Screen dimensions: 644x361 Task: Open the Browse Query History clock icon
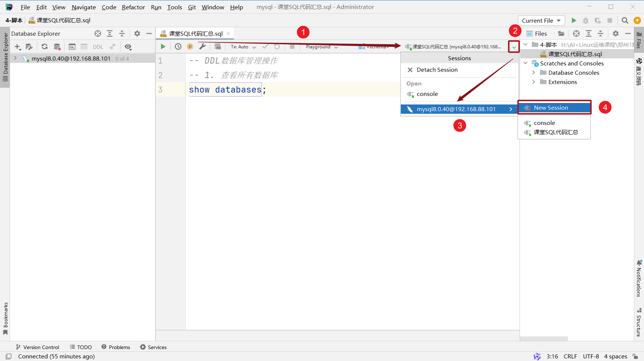178,46
